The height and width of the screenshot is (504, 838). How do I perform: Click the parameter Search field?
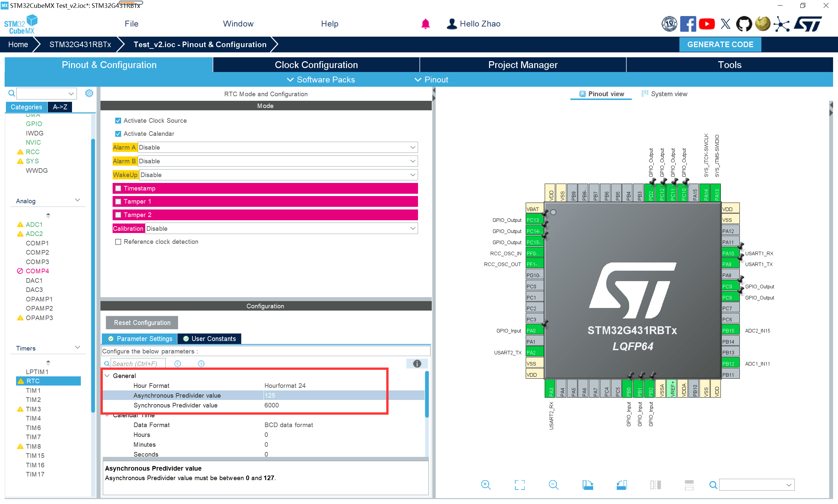[x=137, y=364]
